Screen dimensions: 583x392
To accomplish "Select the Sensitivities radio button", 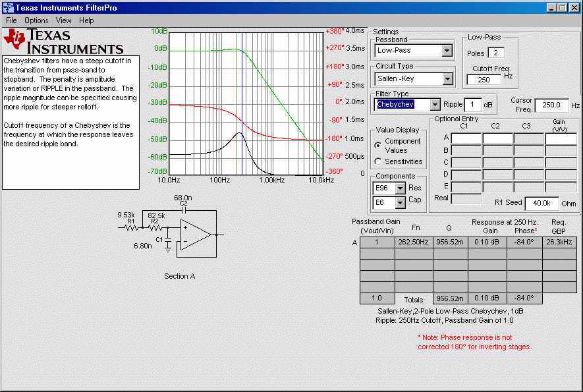I will tap(377, 161).
